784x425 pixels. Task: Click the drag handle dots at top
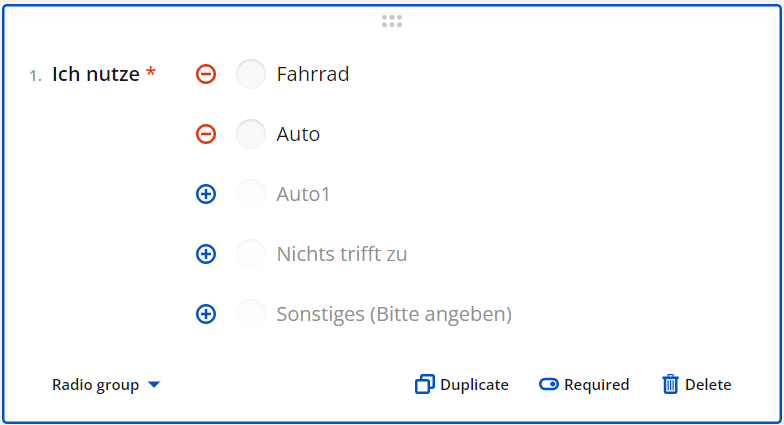coord(392,21)
